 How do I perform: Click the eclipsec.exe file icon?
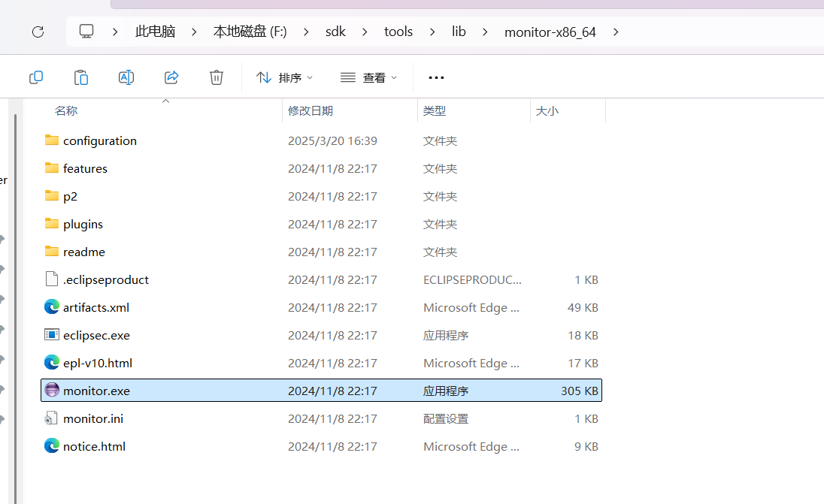point(52,335)
